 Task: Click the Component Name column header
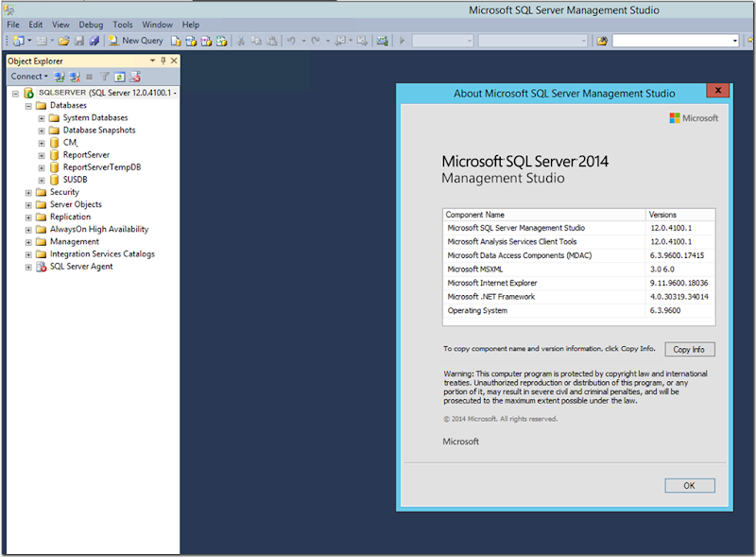tap(544, 215)
